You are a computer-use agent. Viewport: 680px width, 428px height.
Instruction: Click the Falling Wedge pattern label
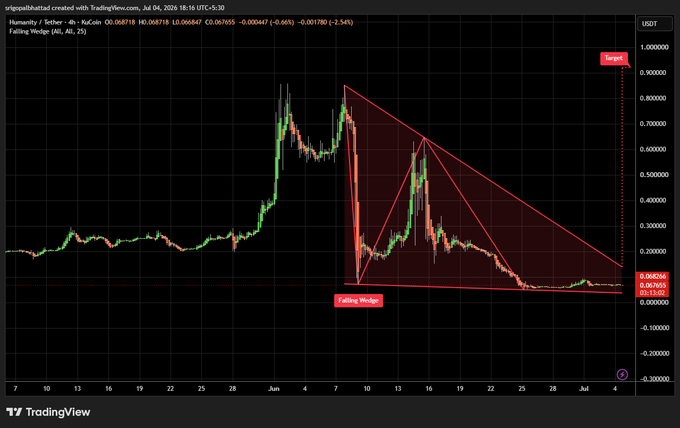[x=358, y=301]
